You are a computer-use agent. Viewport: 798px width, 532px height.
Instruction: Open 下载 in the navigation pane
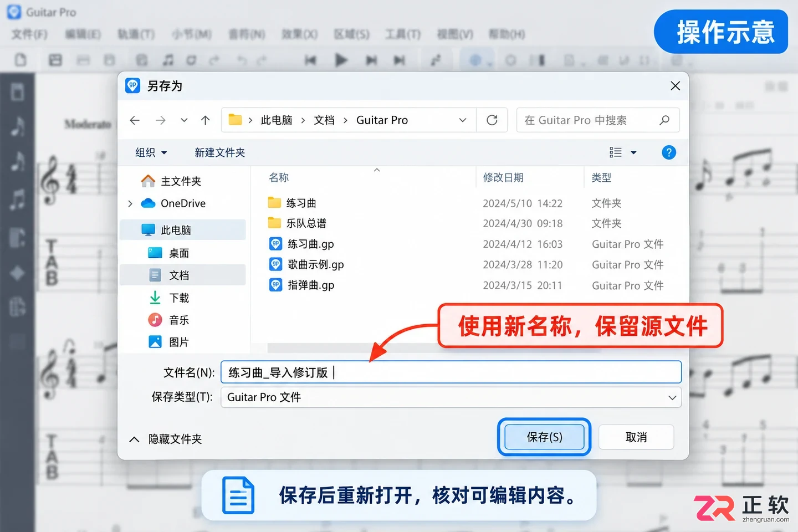tap(168, 298)
